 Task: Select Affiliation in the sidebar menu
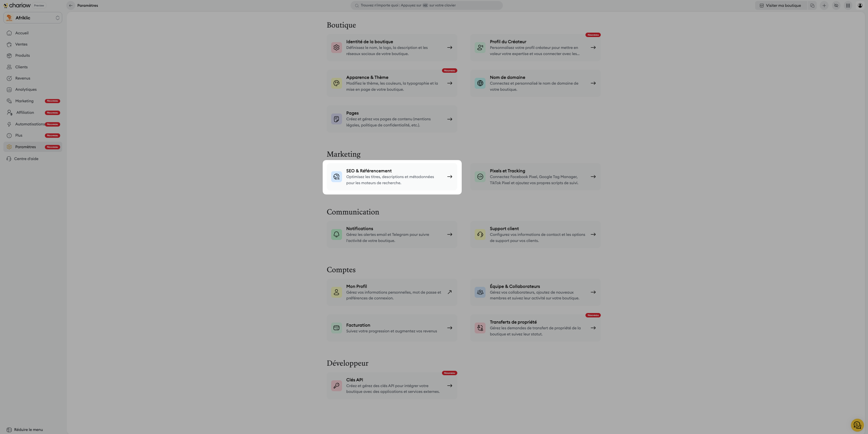(x=25, y=112)
